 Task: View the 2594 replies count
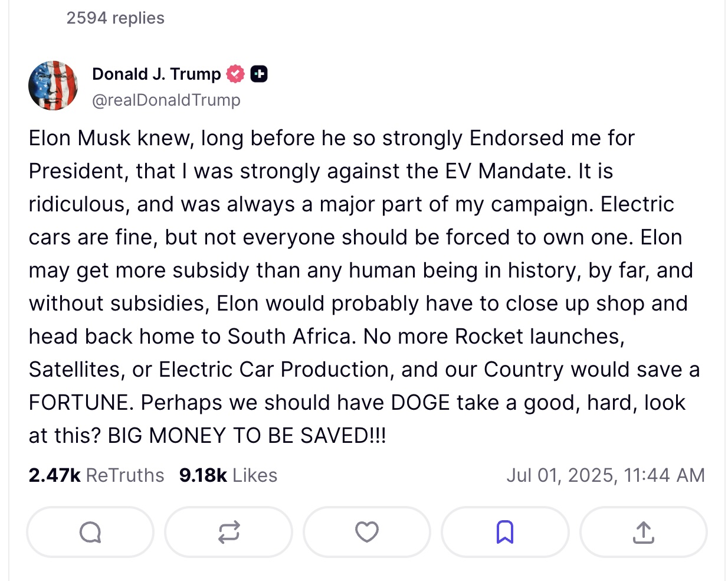[x=116, y=18]
